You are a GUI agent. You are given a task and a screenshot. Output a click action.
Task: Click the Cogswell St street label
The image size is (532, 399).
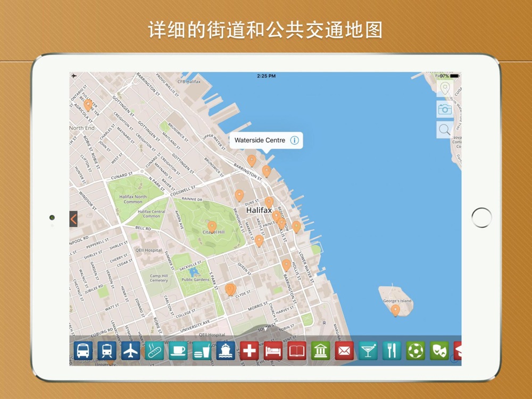(x=183, y=191)
